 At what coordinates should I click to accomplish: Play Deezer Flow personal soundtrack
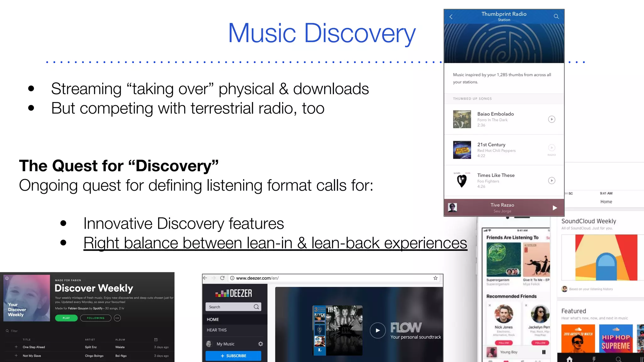click(x=378, y=330)
